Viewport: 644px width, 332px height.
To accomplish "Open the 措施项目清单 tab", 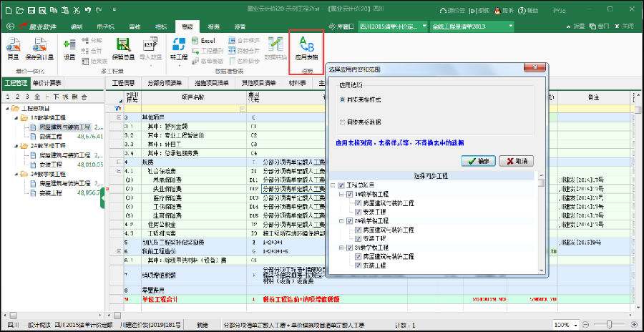I will pos(213,83).
